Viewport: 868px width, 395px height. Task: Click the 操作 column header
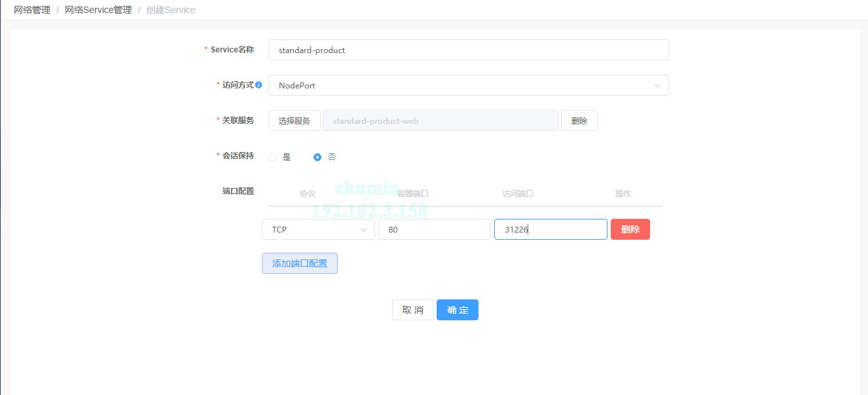(x=623, y=194)
